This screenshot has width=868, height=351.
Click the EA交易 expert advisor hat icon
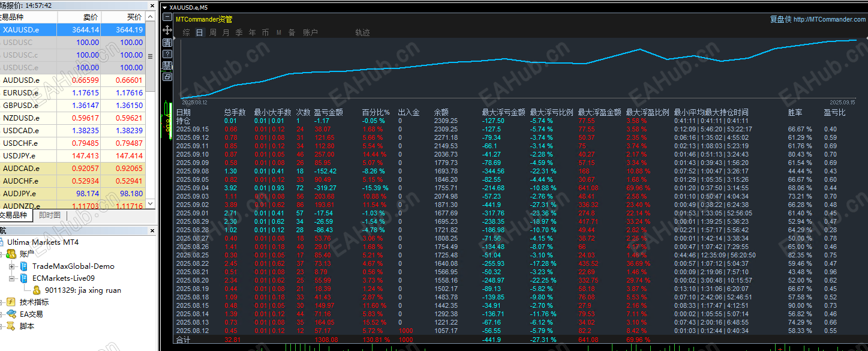click(x=12, y=314)
